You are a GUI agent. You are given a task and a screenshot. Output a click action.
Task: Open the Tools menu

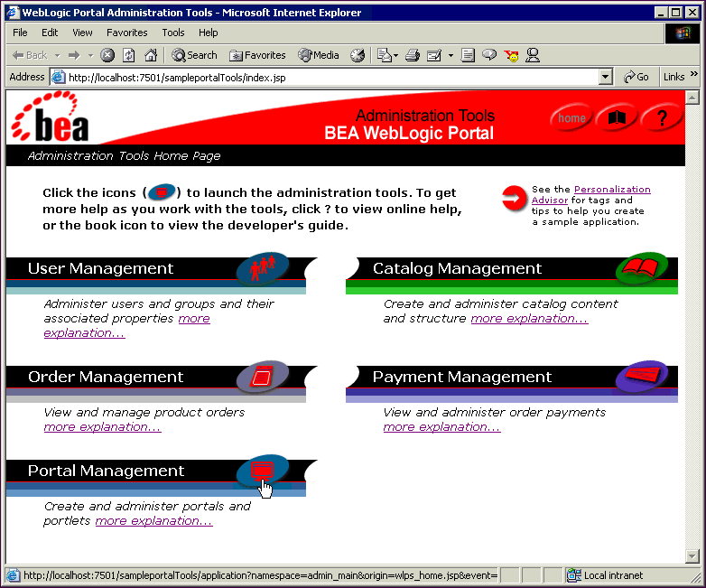tap(173, 33)
